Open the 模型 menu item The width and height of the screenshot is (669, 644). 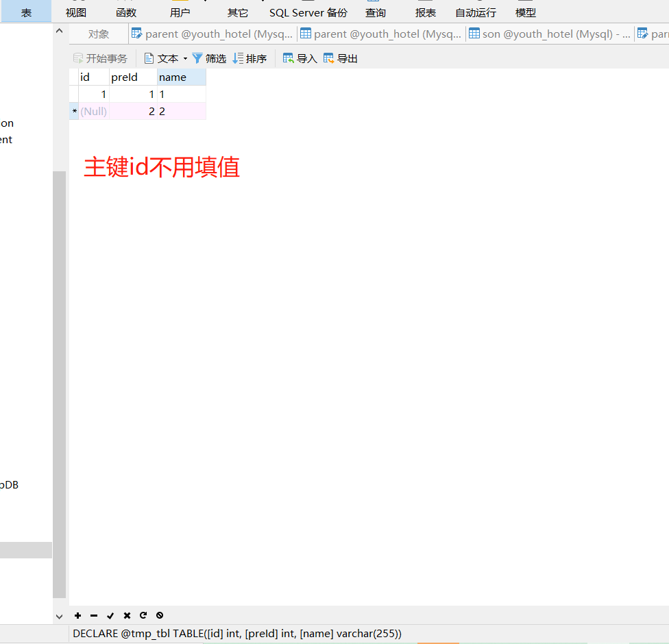tap(525, 12)
